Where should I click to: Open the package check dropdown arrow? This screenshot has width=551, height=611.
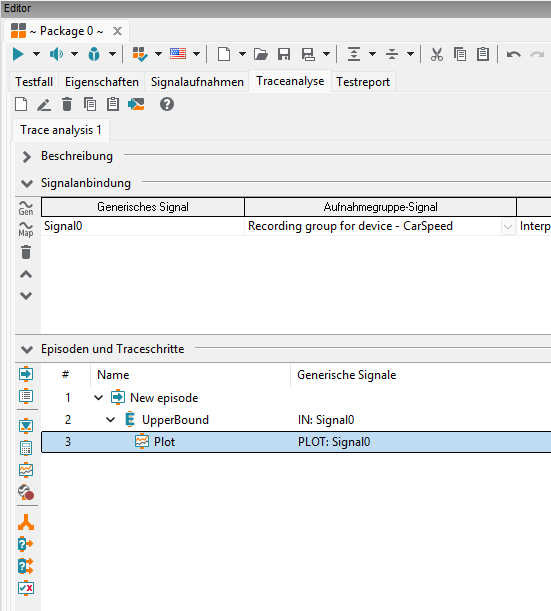pos(158,54)
